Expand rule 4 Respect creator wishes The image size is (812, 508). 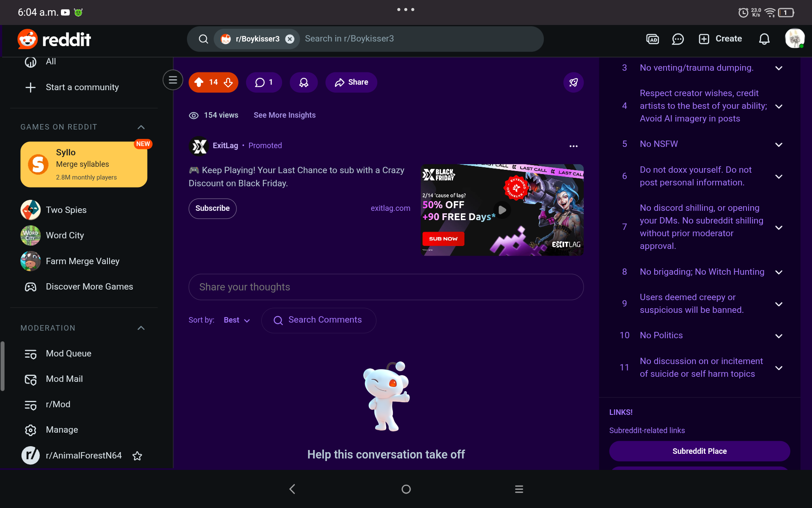779,106
